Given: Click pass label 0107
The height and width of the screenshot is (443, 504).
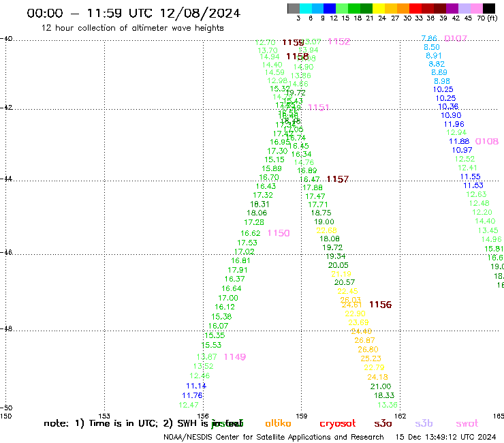Looking at the screenshot, I should point(455,39).
